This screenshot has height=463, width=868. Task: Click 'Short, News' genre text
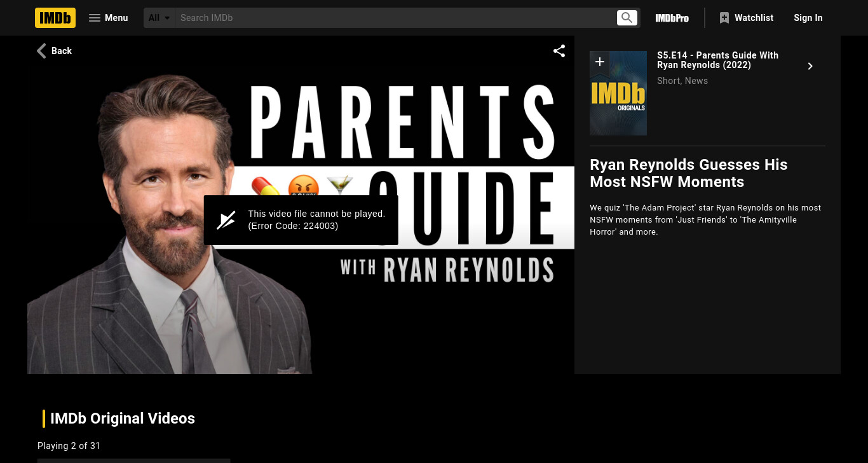tap(682, 81)
